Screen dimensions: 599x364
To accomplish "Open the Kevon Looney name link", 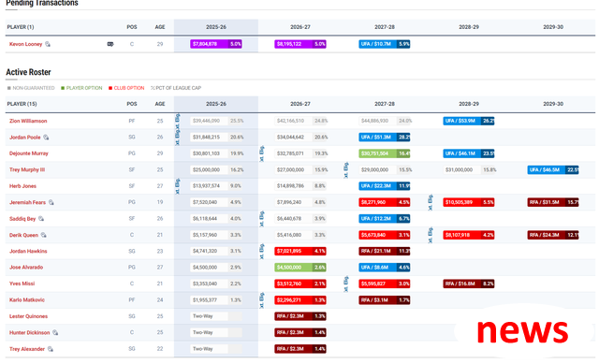I will pyautogui.click(x=25, y=44).
